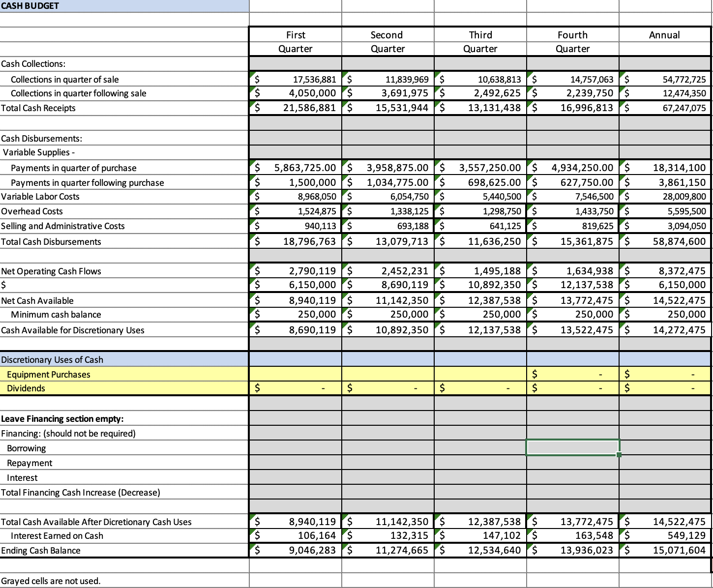Select 'Collections in quarter of sale' label
This screenshot has width=713, height=588.
click(65, 79)
